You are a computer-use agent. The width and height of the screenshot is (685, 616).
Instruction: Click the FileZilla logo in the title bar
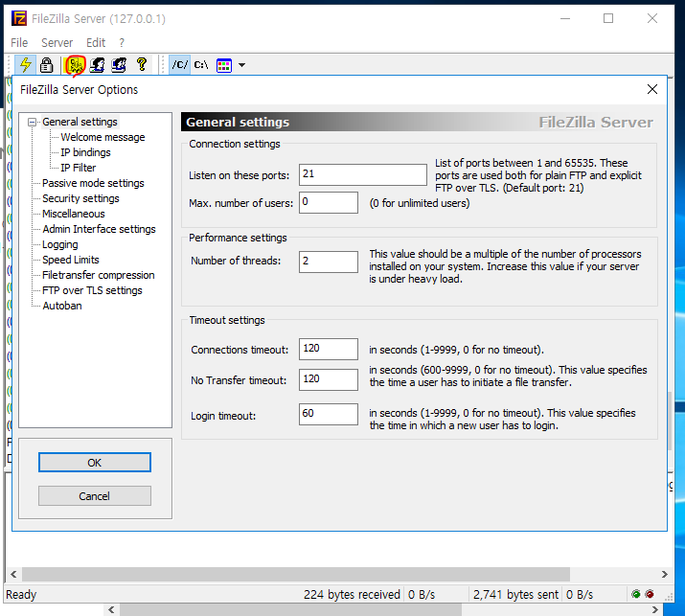click(x=19, y=19)
